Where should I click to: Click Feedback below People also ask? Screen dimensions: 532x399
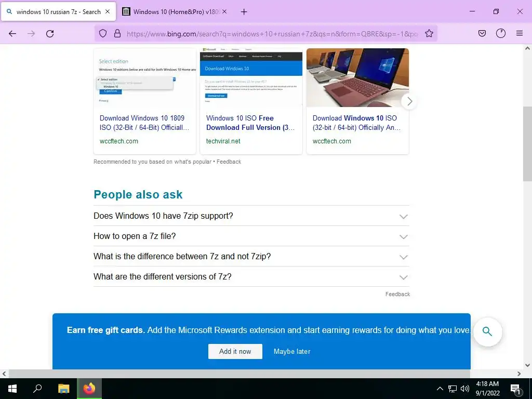[397, 294]
